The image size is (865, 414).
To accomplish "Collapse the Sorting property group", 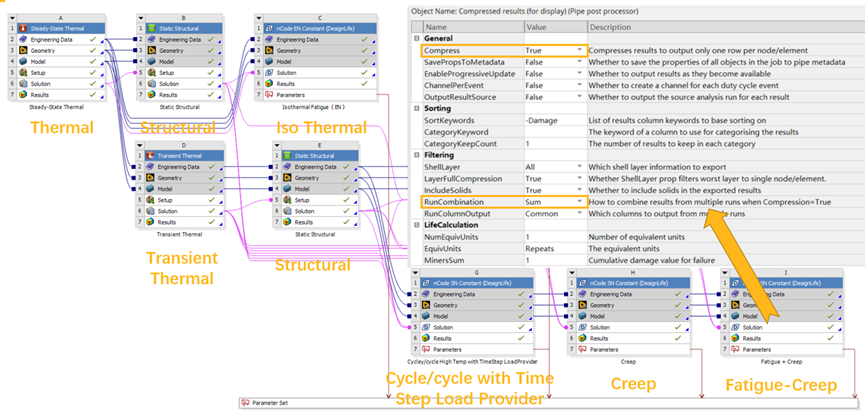I will 416,109.
